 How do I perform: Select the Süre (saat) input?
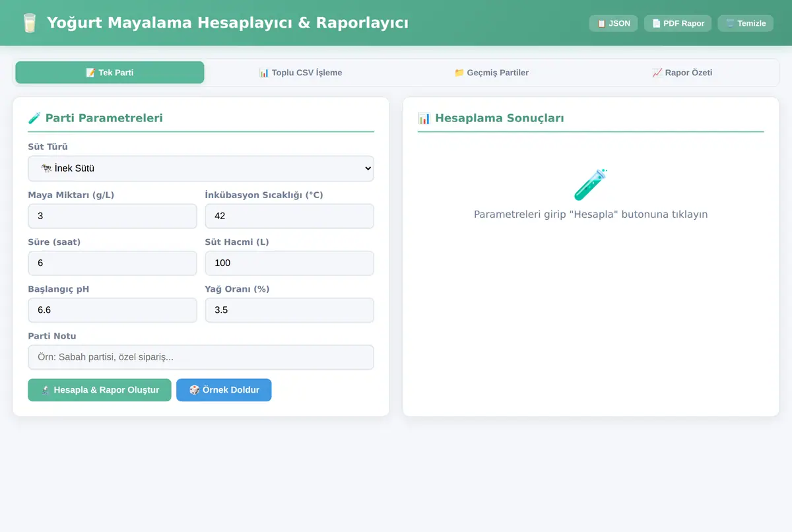(x=112, y=263)
